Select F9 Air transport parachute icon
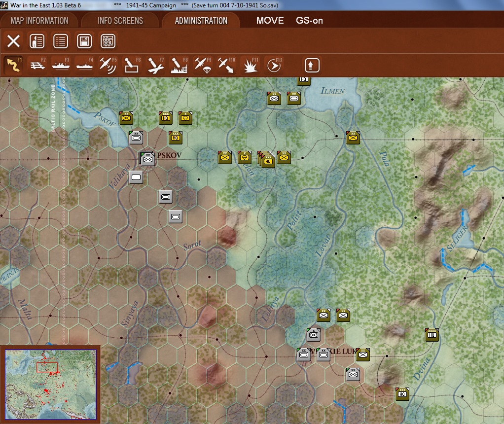The image size is (504, 424). (x=203, y=65)
